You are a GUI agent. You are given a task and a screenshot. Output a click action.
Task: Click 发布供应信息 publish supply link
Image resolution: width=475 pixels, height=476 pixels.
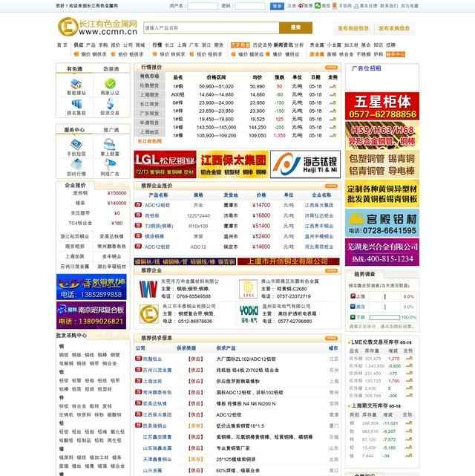click(353, 28)
